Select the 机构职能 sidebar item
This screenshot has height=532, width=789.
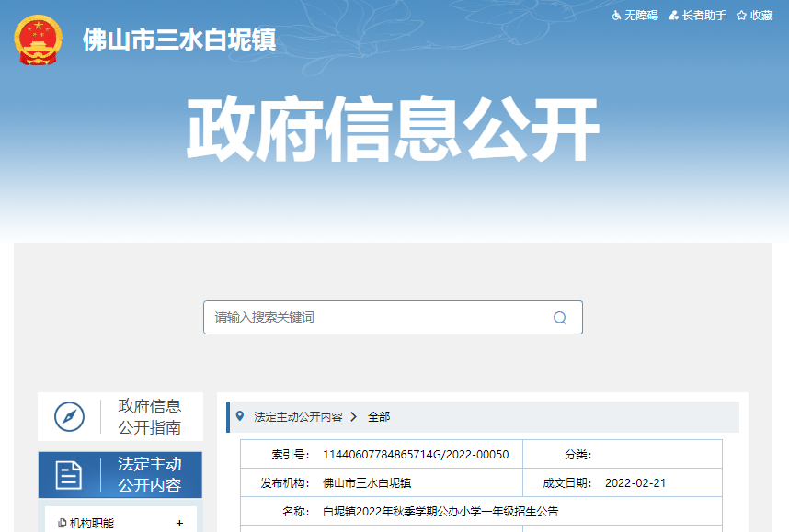[x=92, y=523]
